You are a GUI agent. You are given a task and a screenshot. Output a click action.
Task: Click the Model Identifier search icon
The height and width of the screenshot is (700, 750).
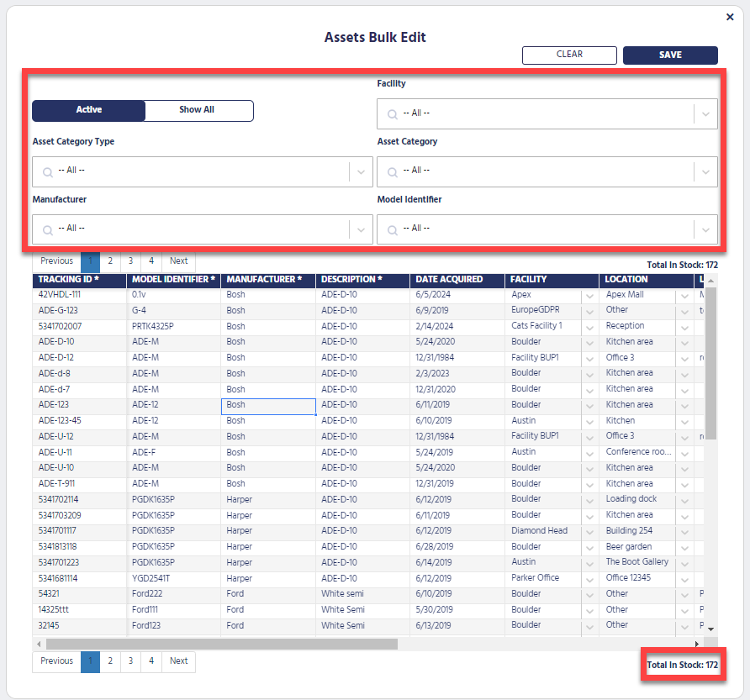click(x=391, y=228)
